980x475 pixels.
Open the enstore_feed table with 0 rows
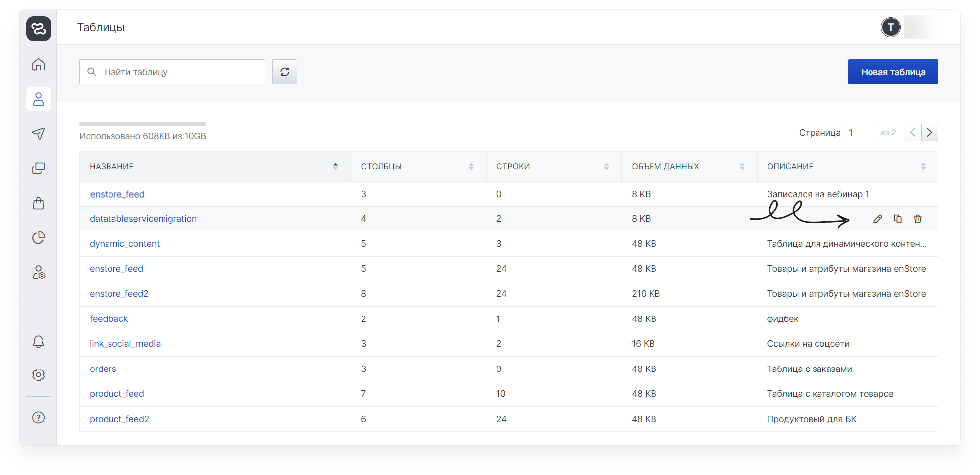[x=117, y=194]
